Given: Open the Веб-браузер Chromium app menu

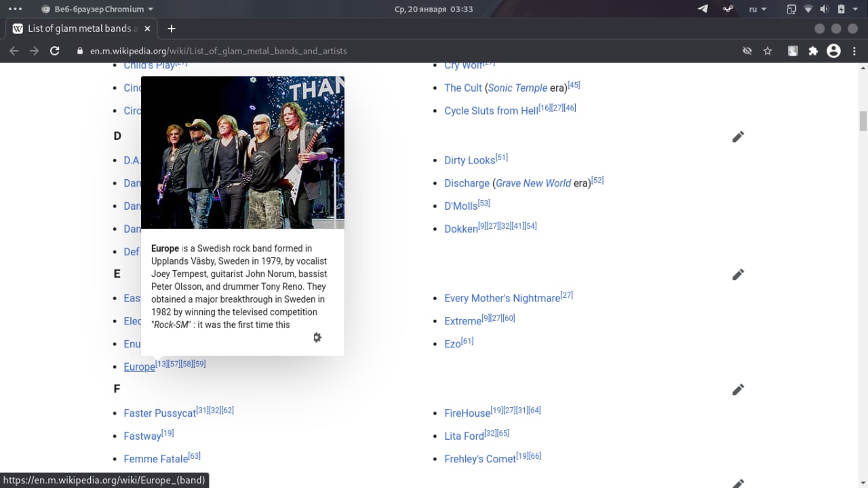Looking at the screenshot, I should [97, 9].
